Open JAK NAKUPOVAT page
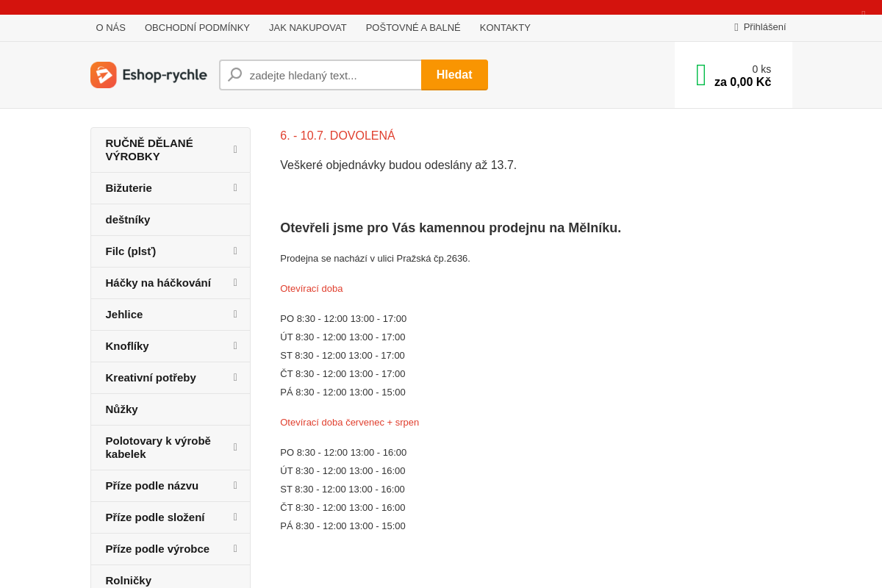882x588 pixels. pyautogui.click(x=308, y=27)
